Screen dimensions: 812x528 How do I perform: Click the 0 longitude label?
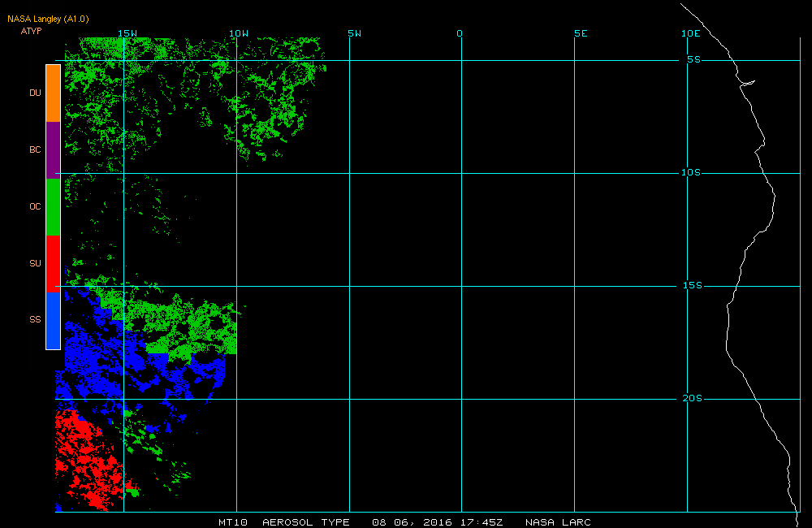tap(460, 33)
